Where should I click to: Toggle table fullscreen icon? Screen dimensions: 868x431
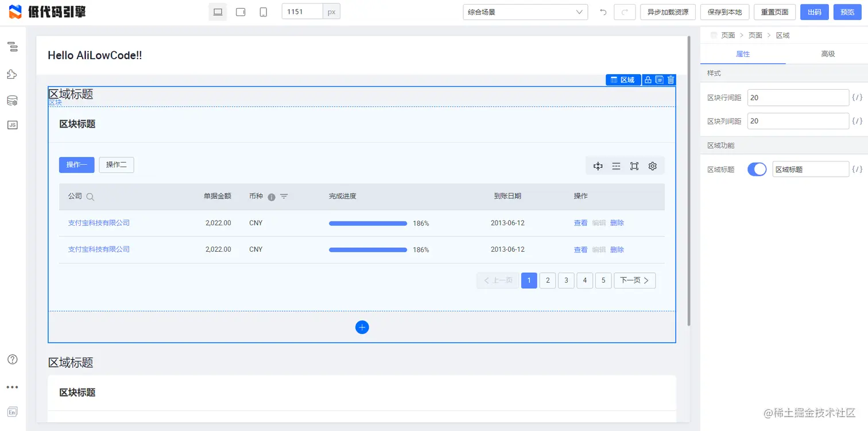634,166
